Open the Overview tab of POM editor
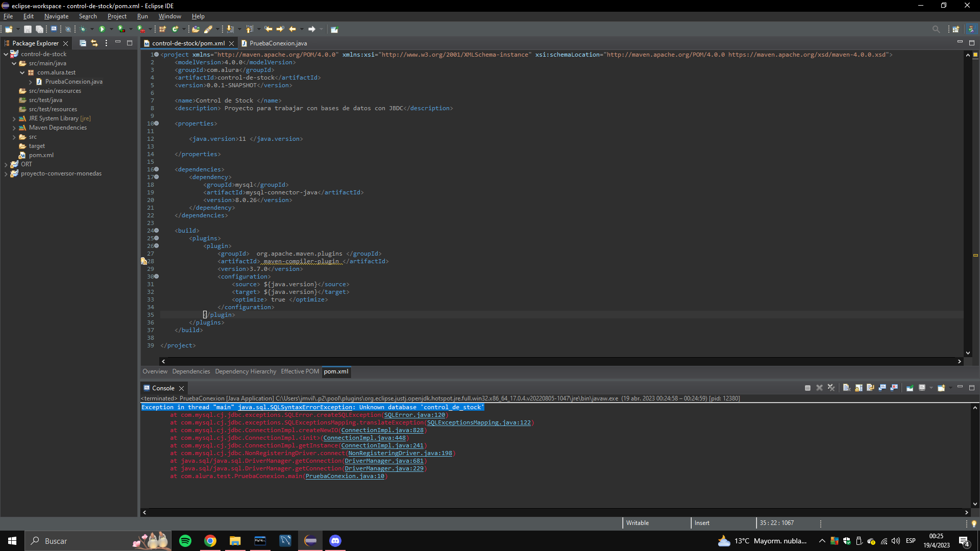This screenshot has width=980, height=551. pos(155,371)
